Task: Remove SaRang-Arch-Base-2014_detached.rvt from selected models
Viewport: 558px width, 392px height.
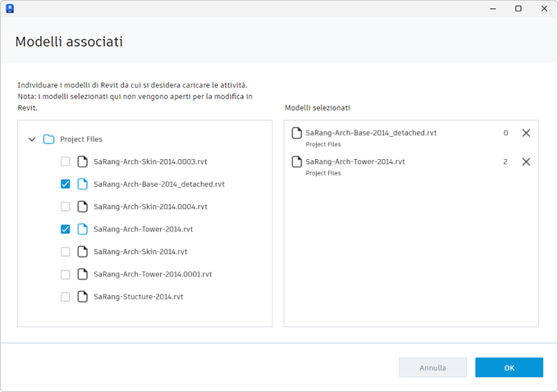Action: 526,133
